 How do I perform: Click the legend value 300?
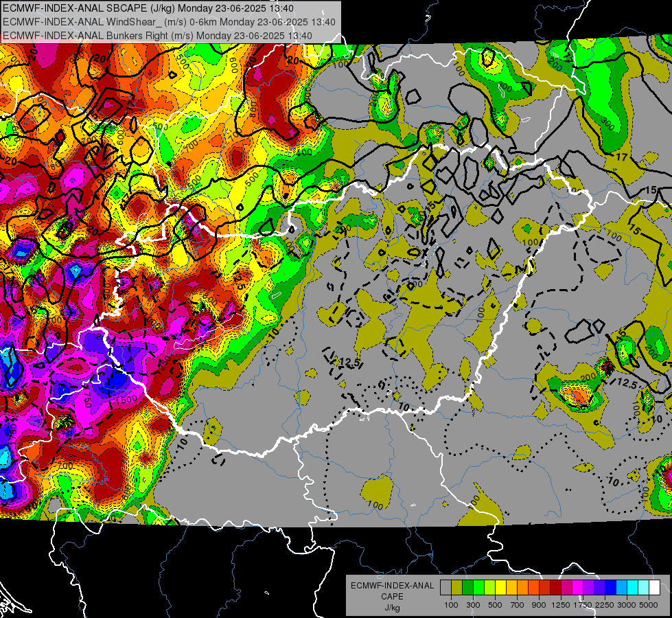473,605
